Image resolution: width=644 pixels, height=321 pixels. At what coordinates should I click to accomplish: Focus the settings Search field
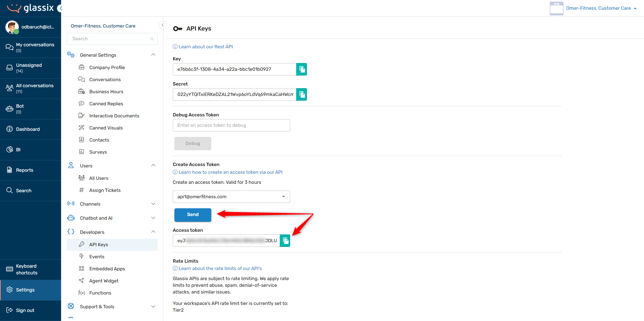pyautogui.click(x=112, y=39)
